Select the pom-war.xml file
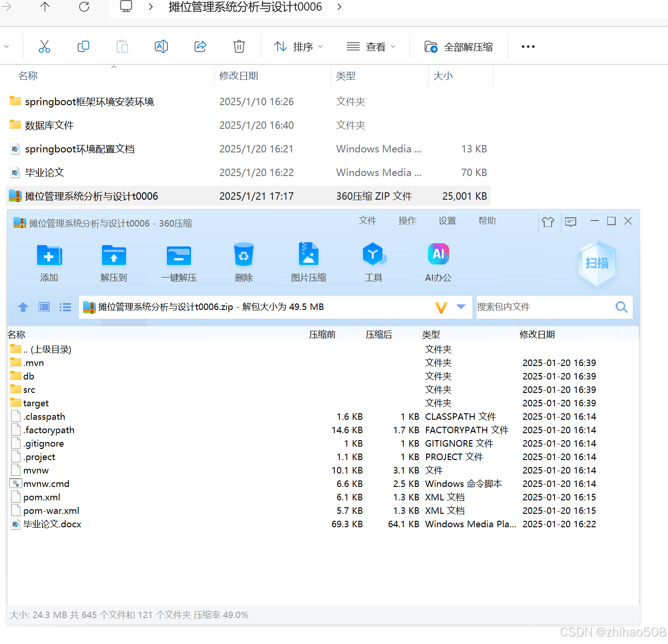The image size is (668, 644). pos(323,511)
